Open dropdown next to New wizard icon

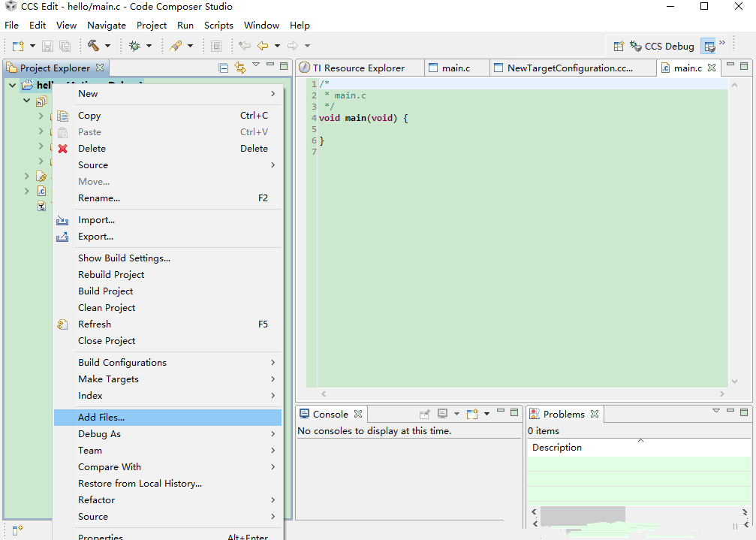tap(32, 46)
